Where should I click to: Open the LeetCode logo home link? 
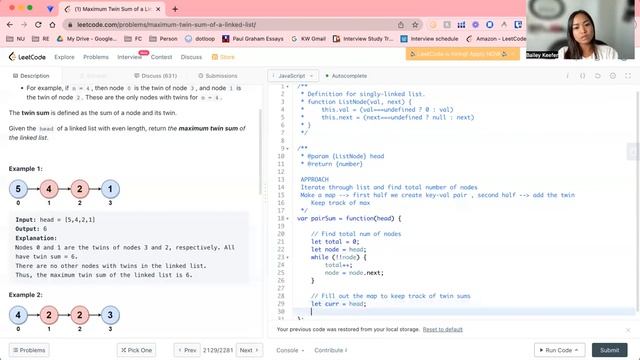(x=27, y=57)
